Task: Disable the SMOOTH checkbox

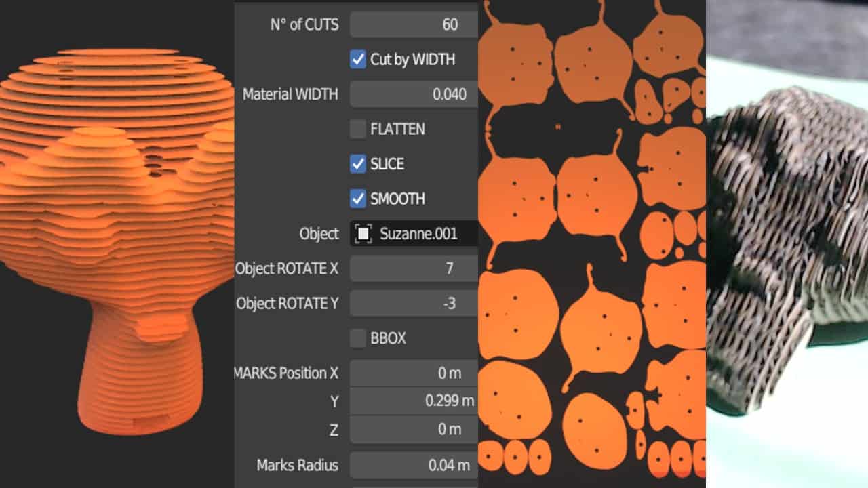Action: pos(358,199)
